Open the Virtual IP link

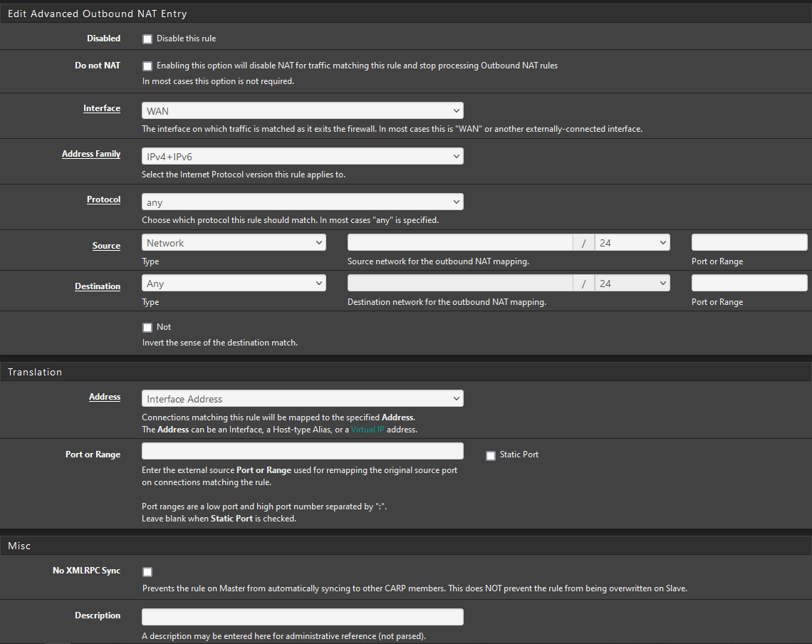point(367,430)
